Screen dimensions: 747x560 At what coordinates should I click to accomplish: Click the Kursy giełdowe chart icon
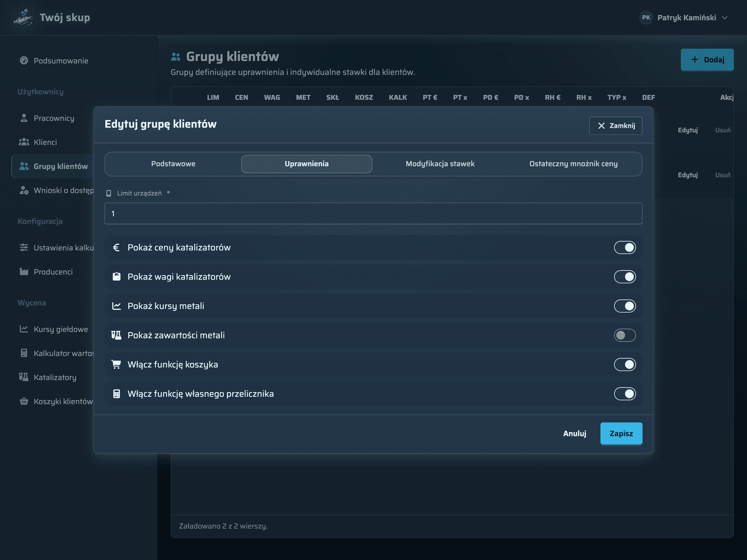point(24,329)
